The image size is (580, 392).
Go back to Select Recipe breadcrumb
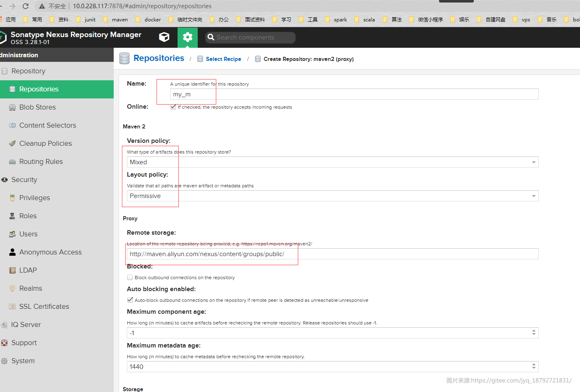point(223,59)
